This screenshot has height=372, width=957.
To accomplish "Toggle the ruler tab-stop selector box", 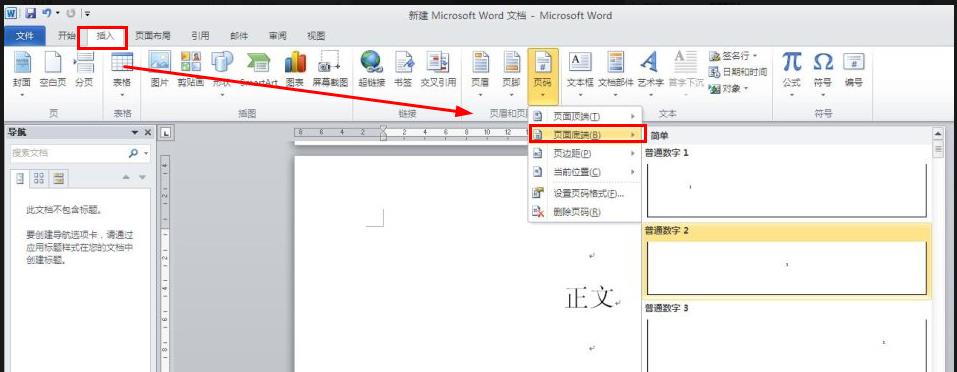I will 165,132.
